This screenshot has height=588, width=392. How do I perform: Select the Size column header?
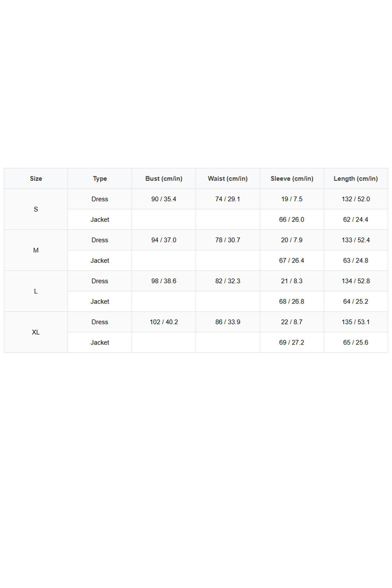pos(36,178)
